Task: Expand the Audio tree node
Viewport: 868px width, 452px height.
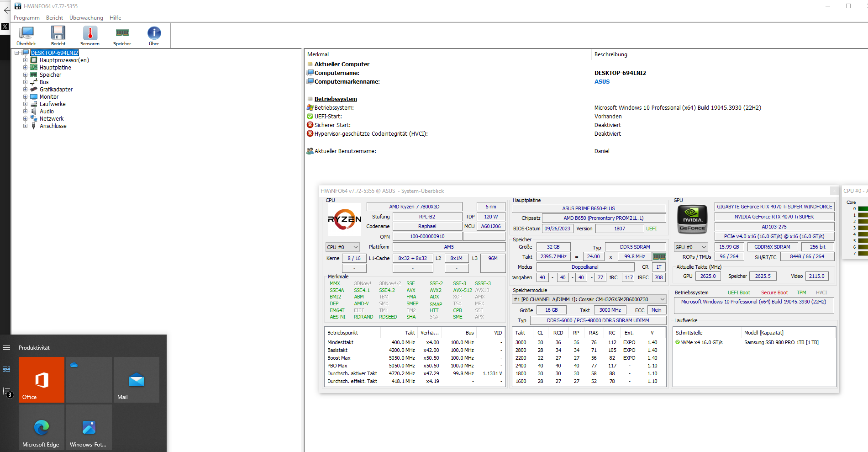Action: pos(26,111)
